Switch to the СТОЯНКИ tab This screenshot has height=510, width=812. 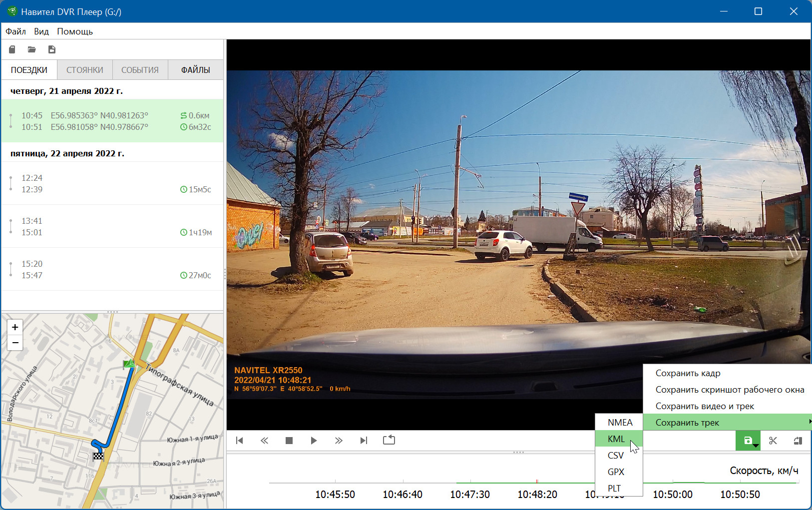click(x=85, y=70)
